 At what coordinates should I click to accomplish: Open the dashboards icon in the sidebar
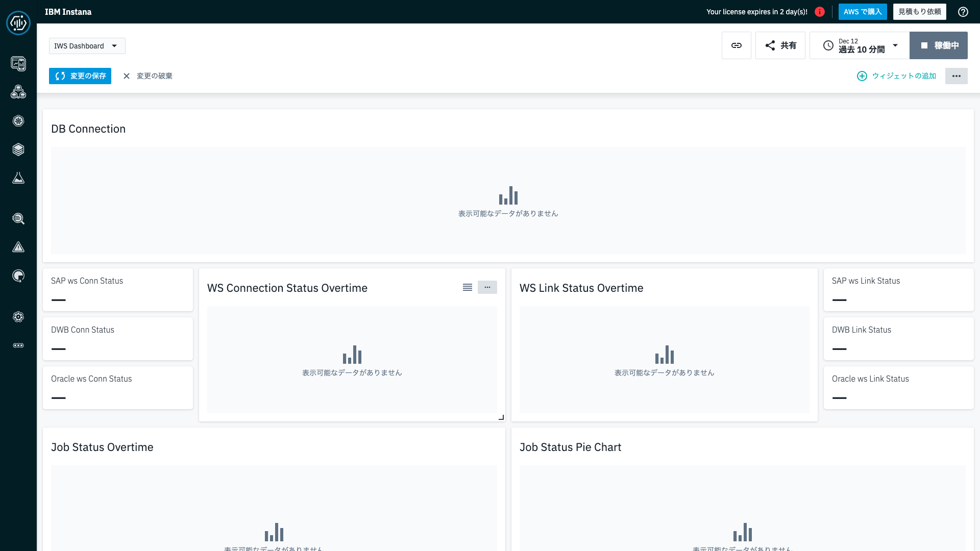point(18,64)
